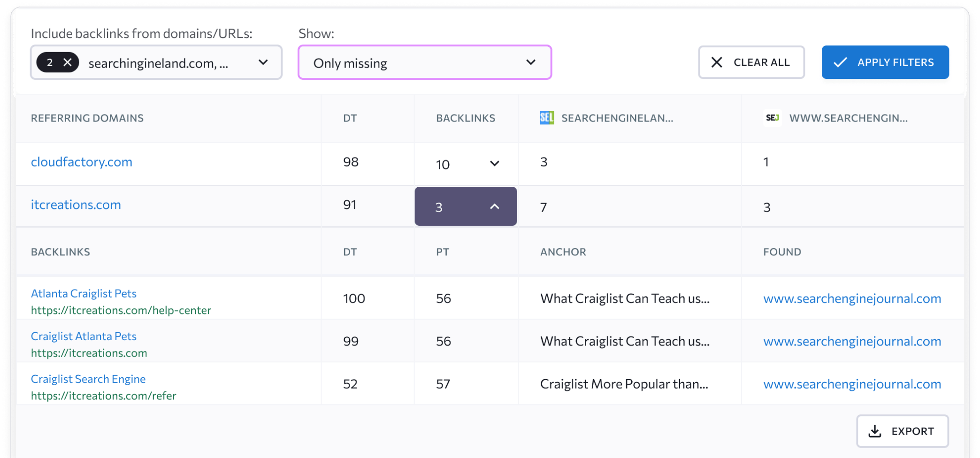Image resolution: width=980 pixels, height=458 pixels.
Task: Click the DT value 99 for Craiglist Atlanta Pets
Action: [351, 341]
